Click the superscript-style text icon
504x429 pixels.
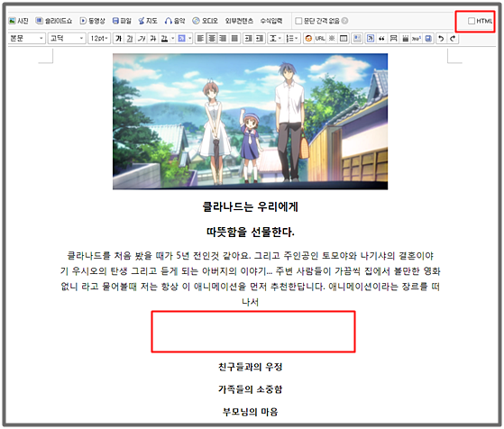click(417, 39)
